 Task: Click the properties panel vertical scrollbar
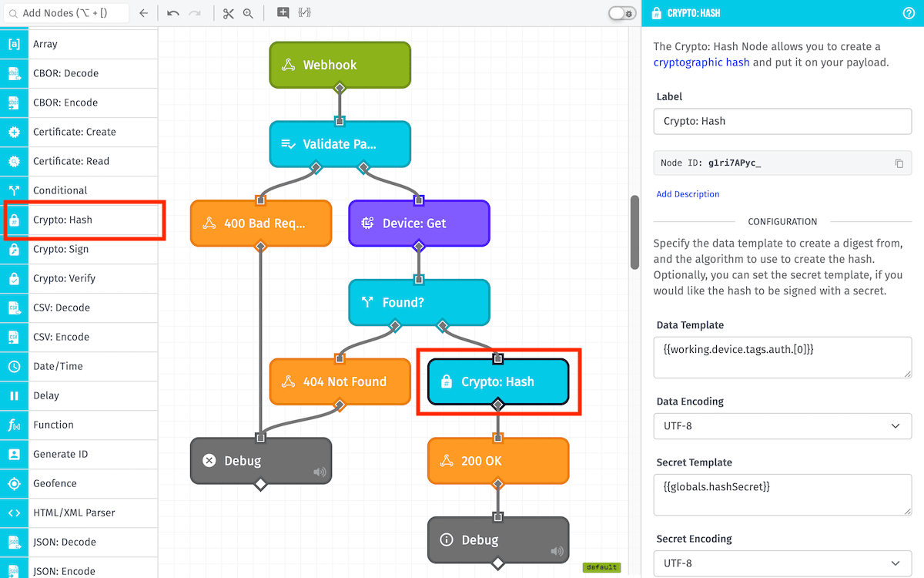tap(634, 231)
